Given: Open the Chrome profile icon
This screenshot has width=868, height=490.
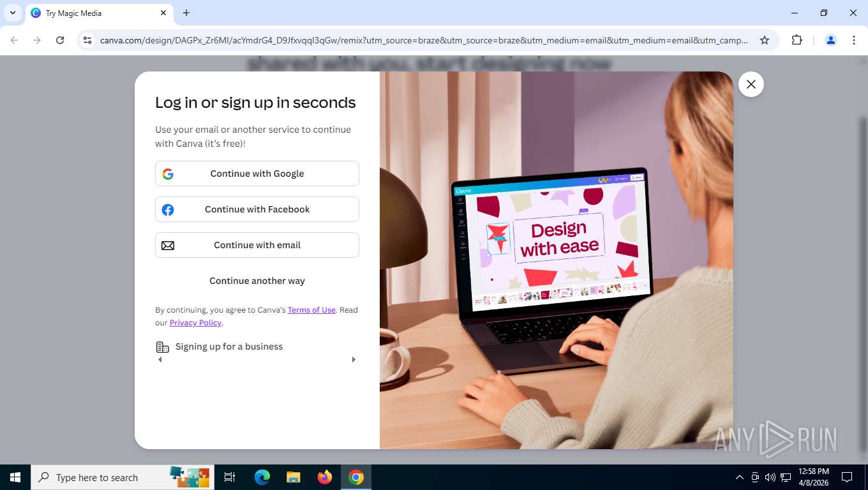Looking at the screenshot, I should coord(831,40).
